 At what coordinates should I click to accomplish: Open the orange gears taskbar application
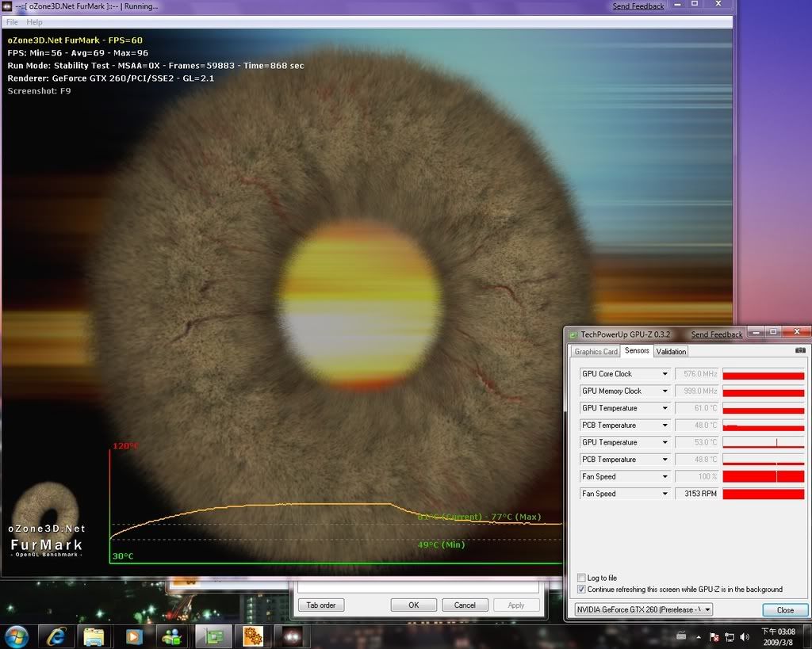pos(253,636)
